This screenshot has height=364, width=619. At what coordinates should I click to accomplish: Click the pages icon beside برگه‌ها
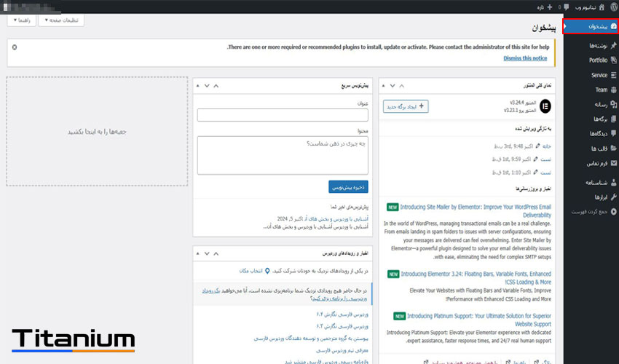point(613,119)
